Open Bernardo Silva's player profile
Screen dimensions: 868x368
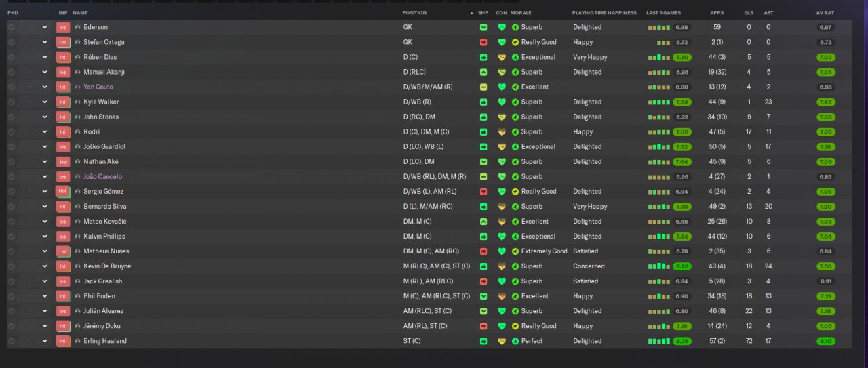coord(105,207)
